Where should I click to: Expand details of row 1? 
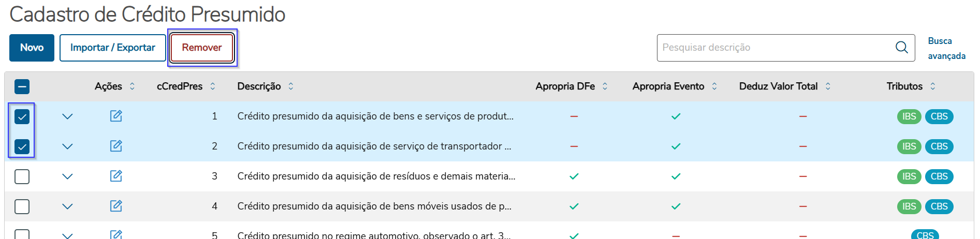[x=67, y=116]
